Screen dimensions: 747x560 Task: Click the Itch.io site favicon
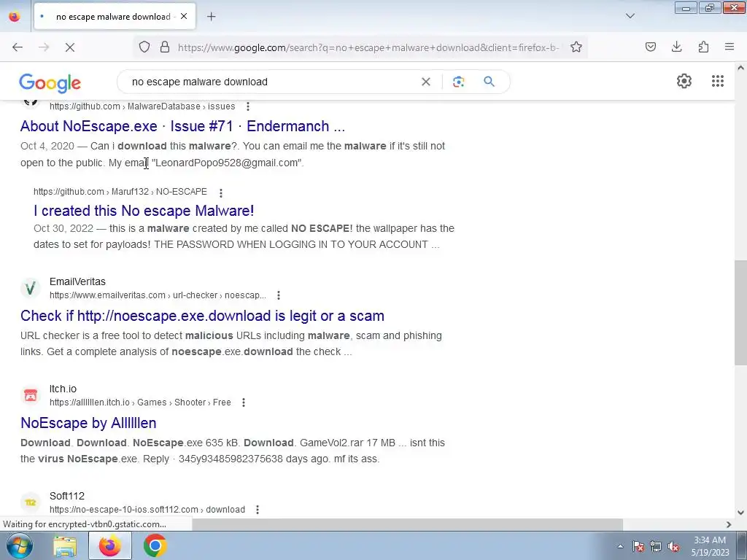(x=31, y=395)
